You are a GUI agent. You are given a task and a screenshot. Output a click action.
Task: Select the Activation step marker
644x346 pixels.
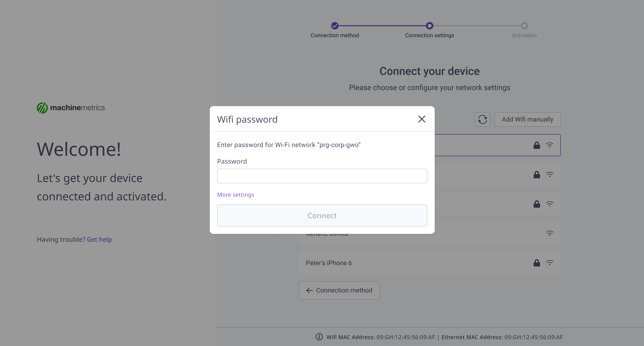(x=524, y=26)
